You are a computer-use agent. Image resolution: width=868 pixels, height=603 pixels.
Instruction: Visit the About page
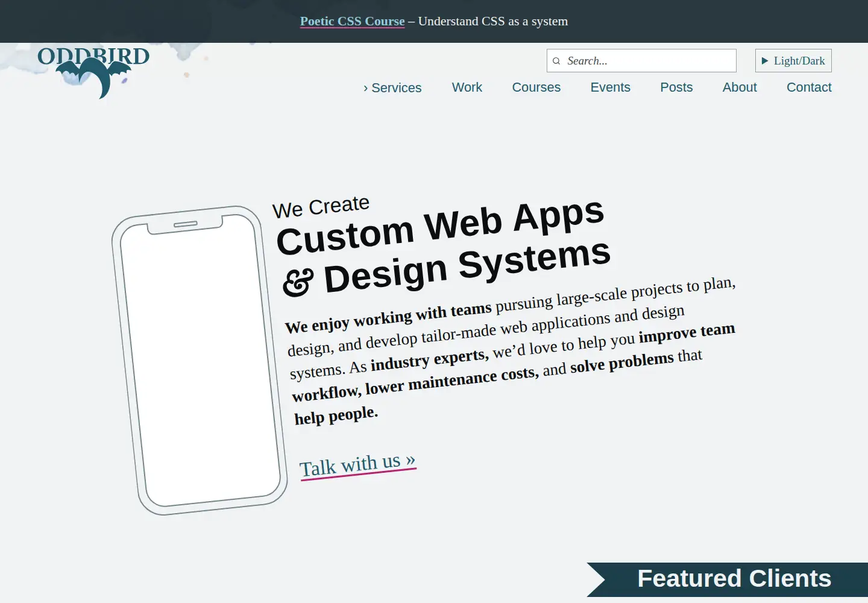pos(740,87)
